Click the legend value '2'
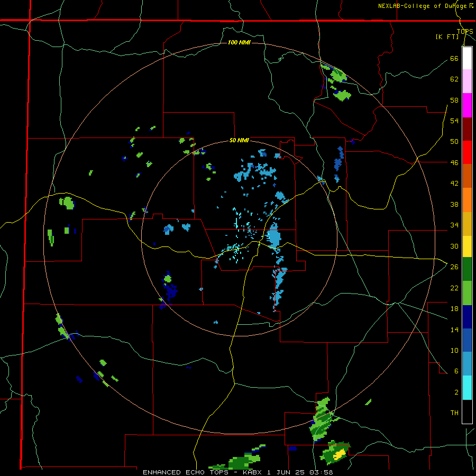Screen dimensions: 476x476 [456, 392]
